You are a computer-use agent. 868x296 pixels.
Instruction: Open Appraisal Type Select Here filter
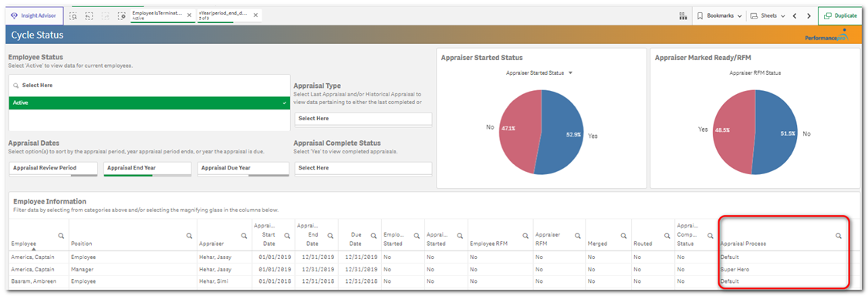tap(363, 119)
